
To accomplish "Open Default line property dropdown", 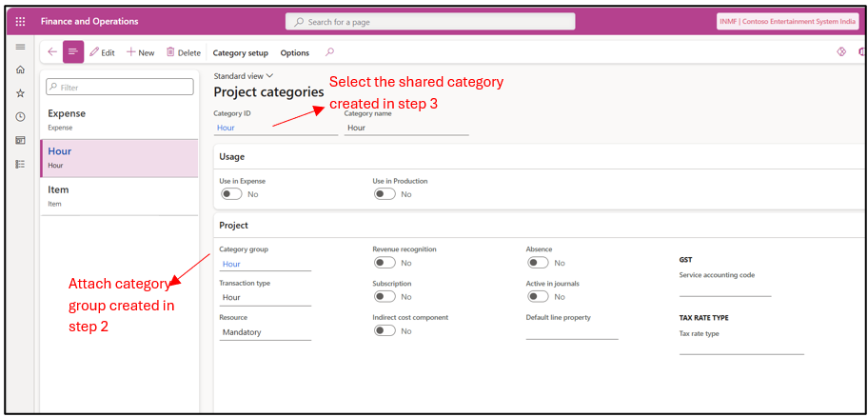I will point(572,332).
